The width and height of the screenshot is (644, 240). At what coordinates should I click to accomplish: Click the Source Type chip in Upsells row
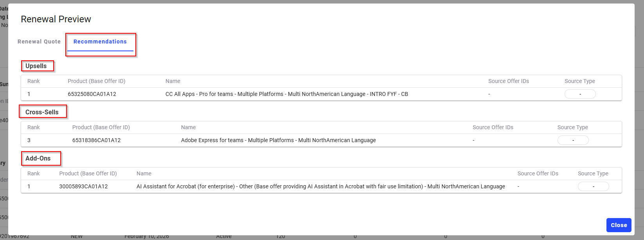click(580, 94)
